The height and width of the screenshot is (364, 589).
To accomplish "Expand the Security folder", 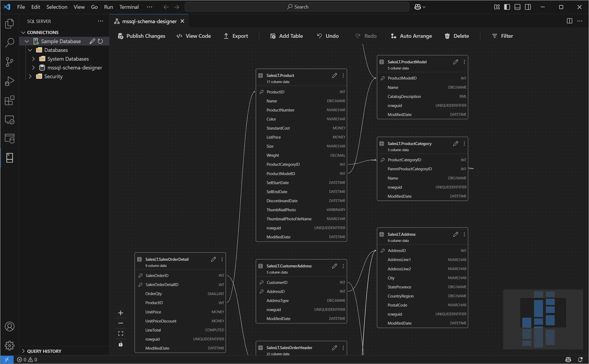I will pyautogui.click(x=30, y=76).
